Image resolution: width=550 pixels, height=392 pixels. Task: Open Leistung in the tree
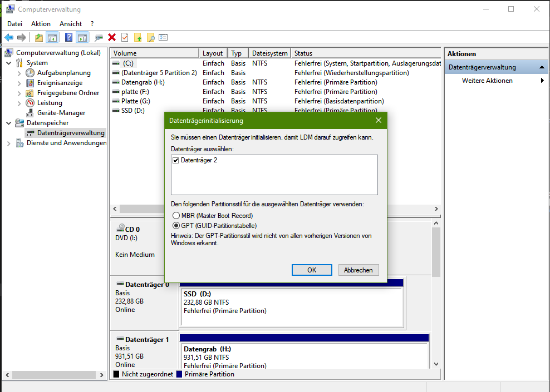(x=50, y=103)
